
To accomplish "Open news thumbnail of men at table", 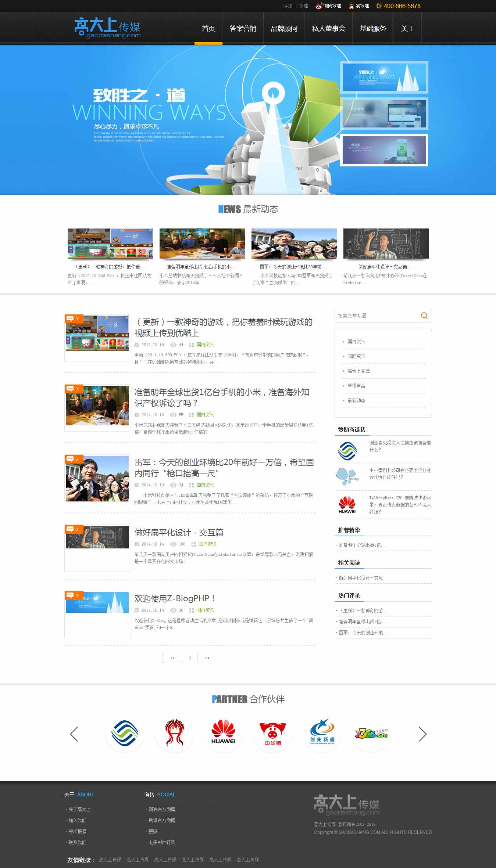I will pyautogui.click(x=202, y=244).
